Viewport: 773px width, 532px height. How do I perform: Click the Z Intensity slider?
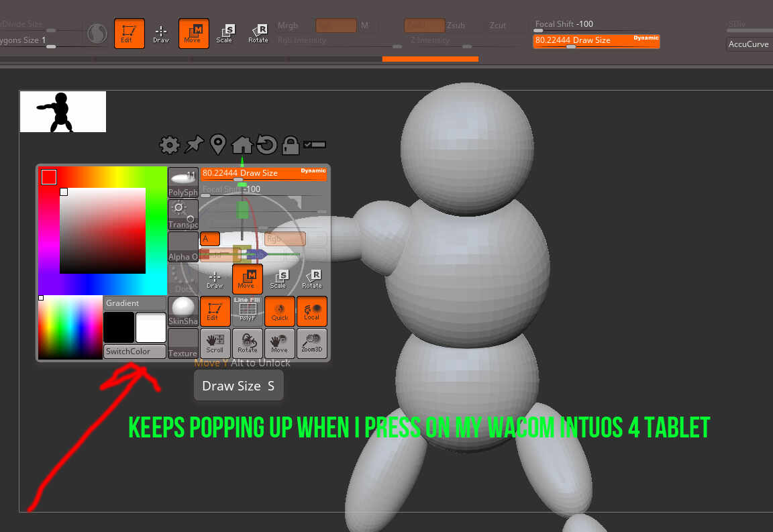(x=465, y=42)
